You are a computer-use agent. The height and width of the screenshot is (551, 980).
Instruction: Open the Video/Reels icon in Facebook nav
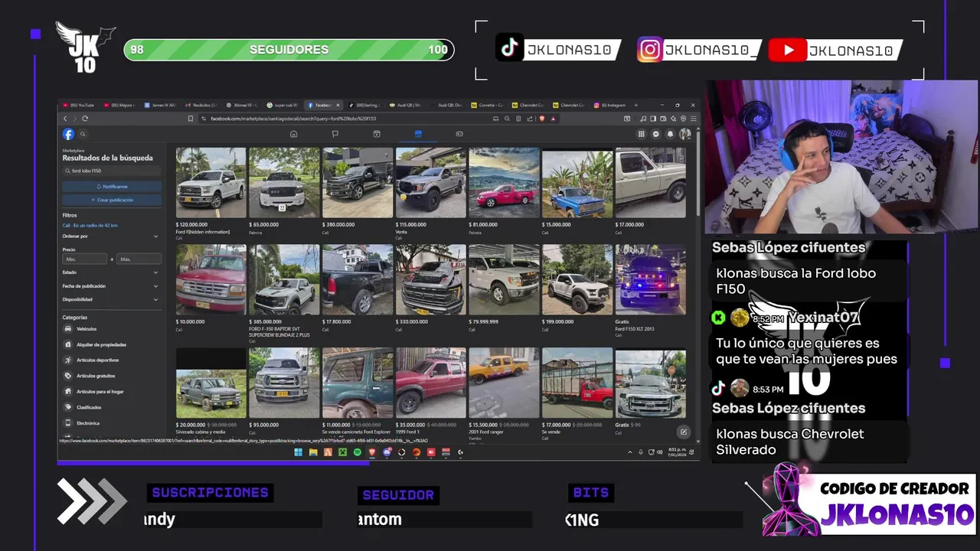377,134
